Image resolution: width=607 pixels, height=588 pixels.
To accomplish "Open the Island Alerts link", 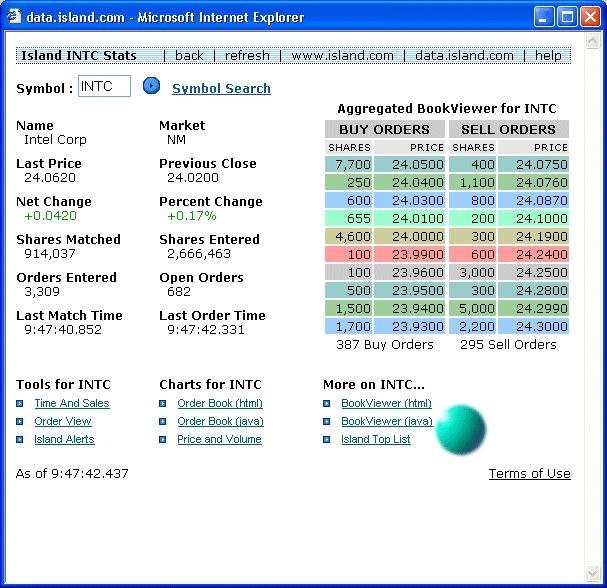I will click(64, 439).
